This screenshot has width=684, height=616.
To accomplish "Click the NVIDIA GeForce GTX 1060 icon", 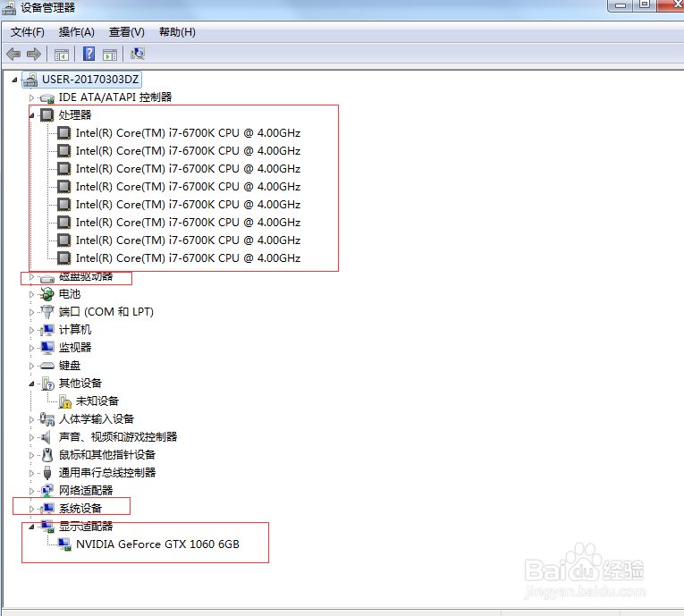I will pyautogui.click(x=64, y=544).
